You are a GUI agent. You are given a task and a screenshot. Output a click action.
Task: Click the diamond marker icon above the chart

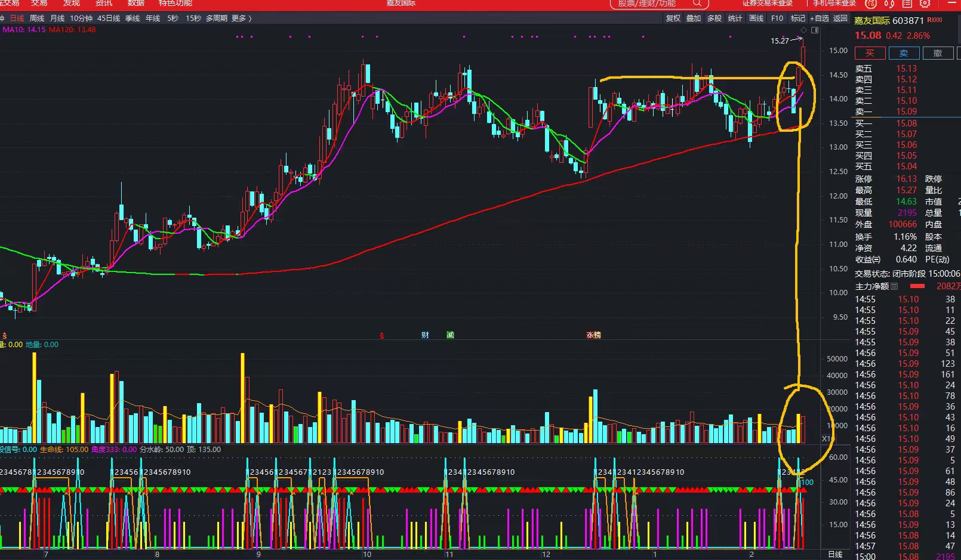point(803,30)
